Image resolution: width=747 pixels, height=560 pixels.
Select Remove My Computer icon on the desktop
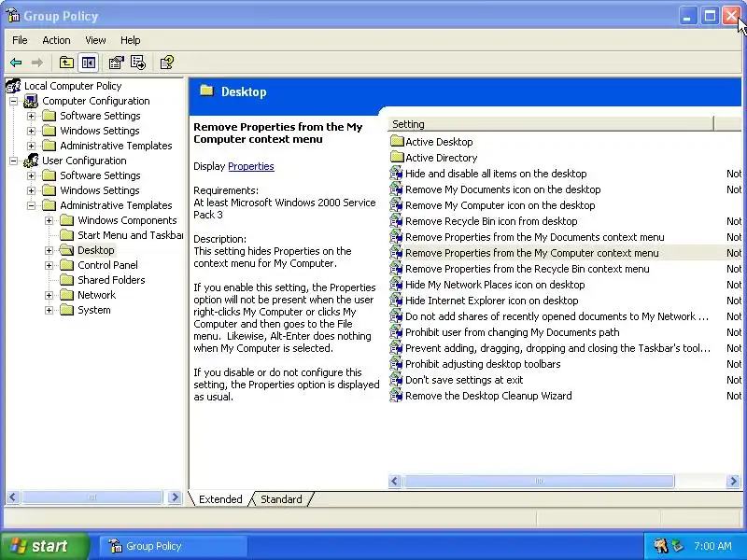500,205
